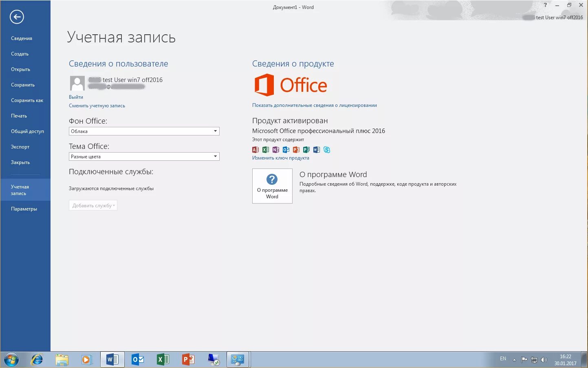588x368 pixels.
Task: Click the network tray icon
Action: click(534, 360)
